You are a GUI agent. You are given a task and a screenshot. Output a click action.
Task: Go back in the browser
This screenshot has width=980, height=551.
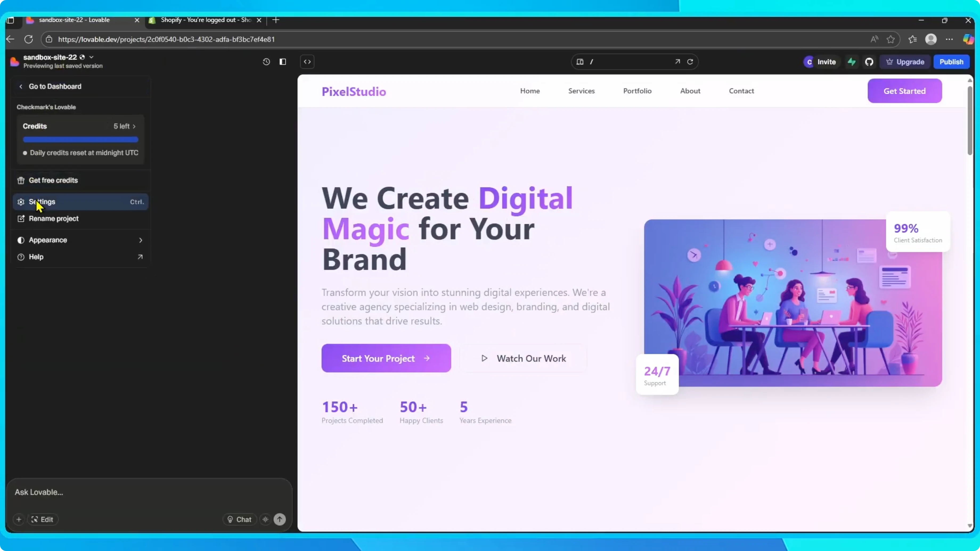coord(10,39)
